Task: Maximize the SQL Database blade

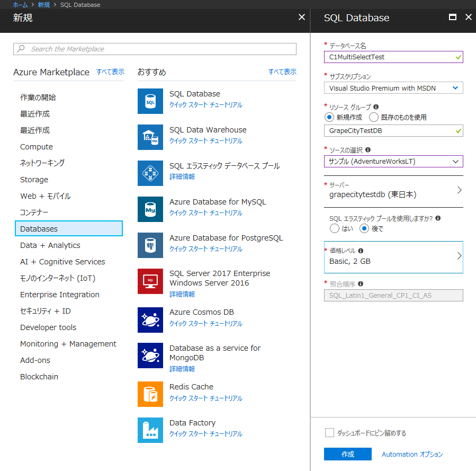Action: coord(453,17)
